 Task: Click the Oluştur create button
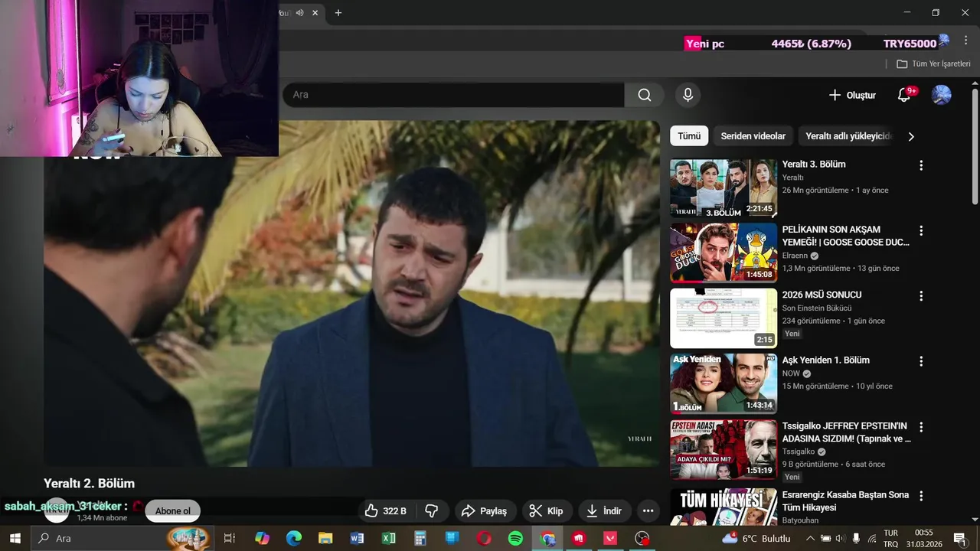tap(852, 95)
